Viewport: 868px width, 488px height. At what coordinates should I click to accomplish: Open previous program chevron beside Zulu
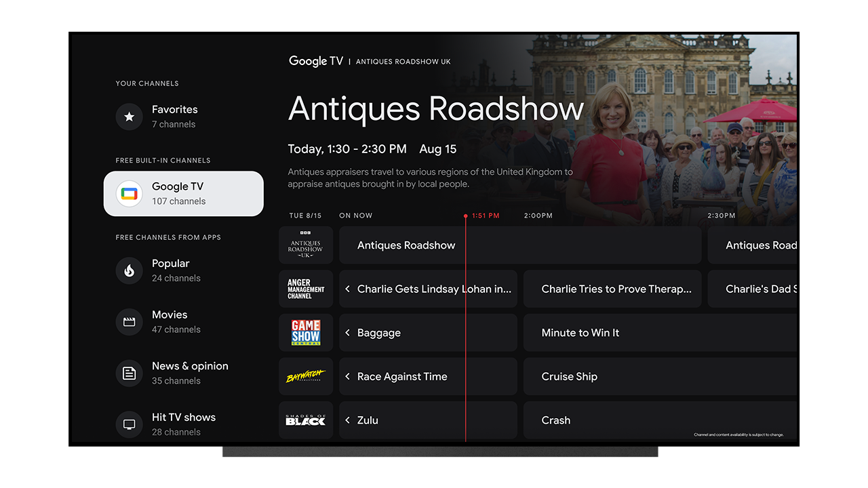[x=347, y=420]
